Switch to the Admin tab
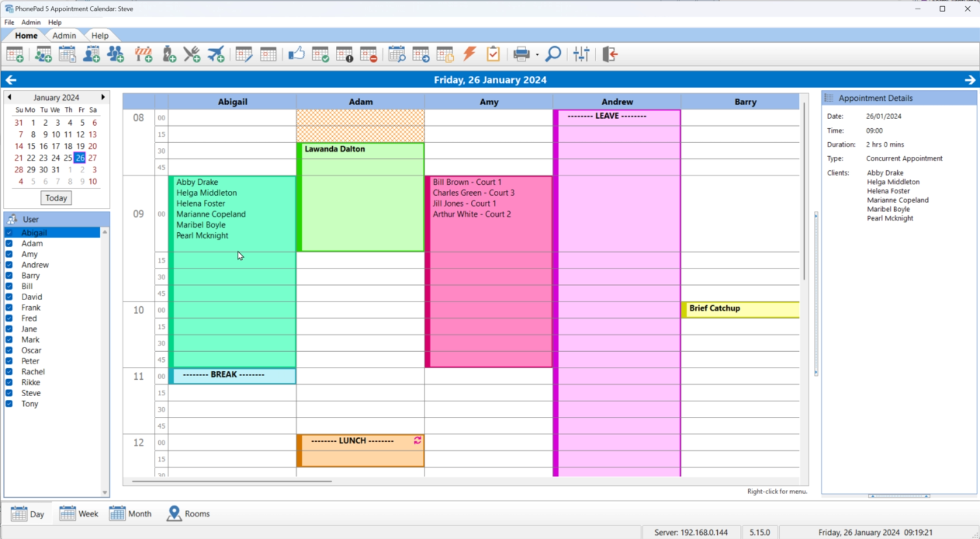This screenshot has width=980, height=539. (x=64, y=35)
